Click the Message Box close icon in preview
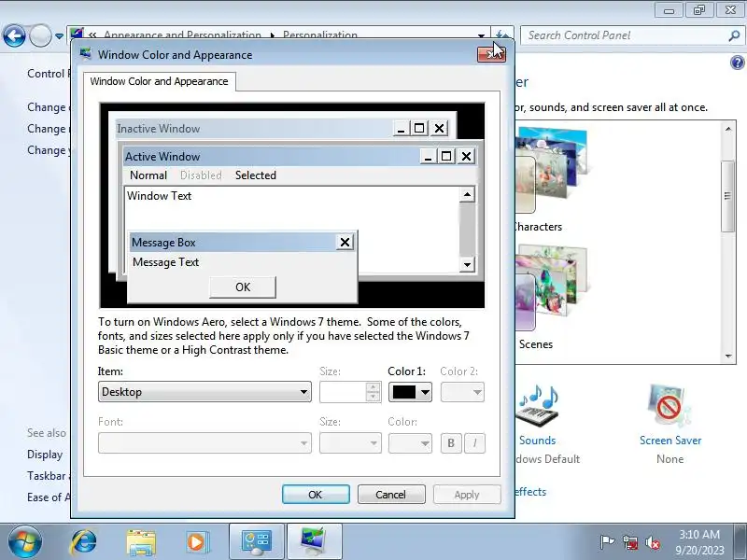Viewport: 747px width, 560px height. pos(345,243)
